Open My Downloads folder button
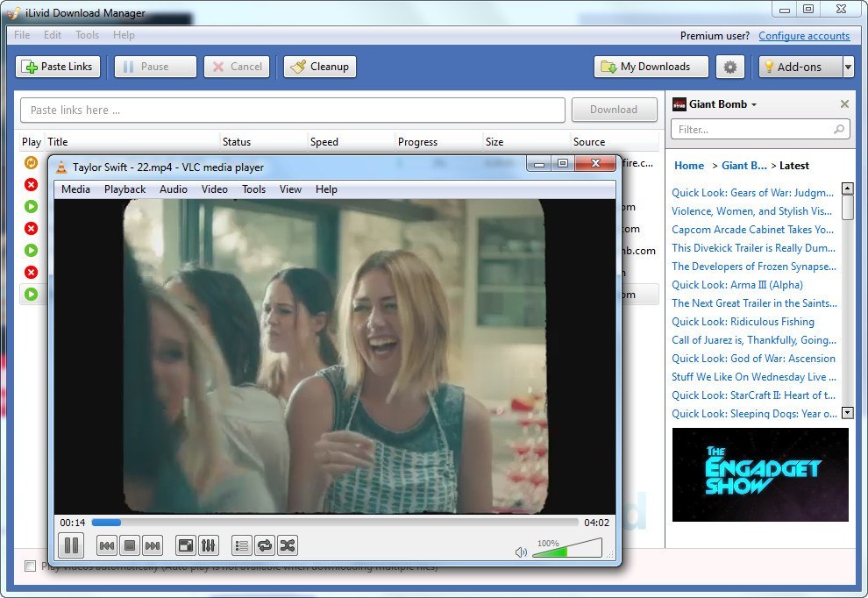Viewport: 868px width, 598px height. tap(646, 67)
